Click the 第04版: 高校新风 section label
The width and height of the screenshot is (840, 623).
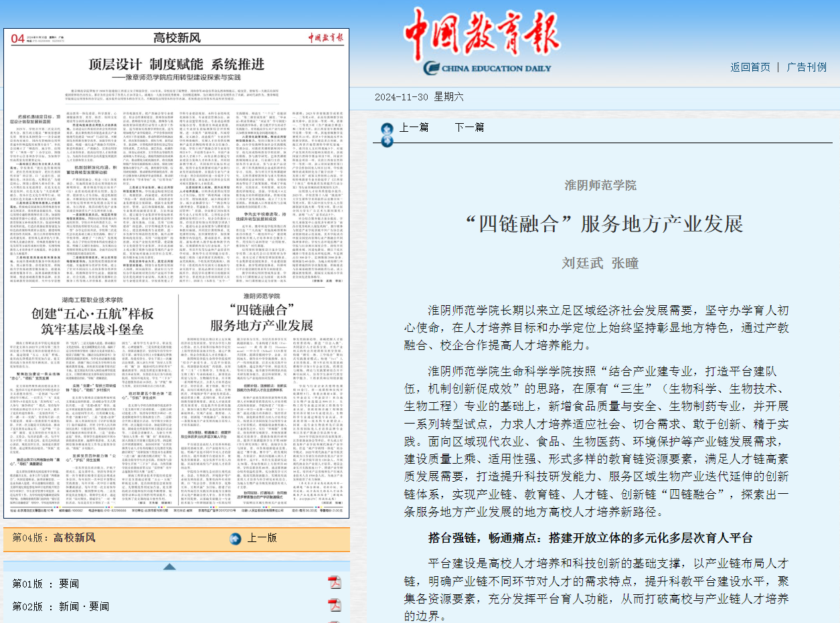54,538
